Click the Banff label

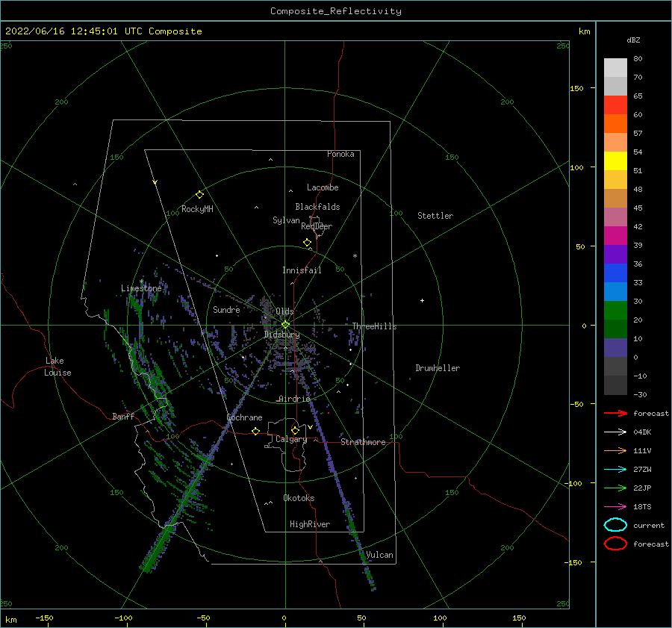click(x=123, y=416)
